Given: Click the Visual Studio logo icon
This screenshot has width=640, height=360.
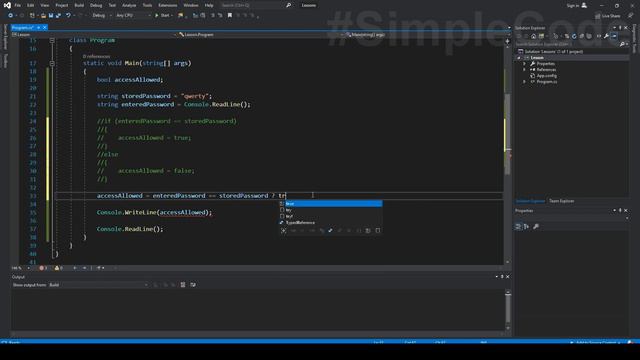Looking at the screenshot, I should [x=7, y=5].
